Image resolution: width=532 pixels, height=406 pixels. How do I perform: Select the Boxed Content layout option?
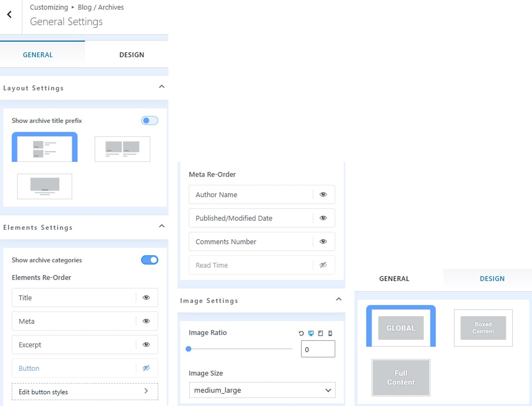[x=483, y=328]
